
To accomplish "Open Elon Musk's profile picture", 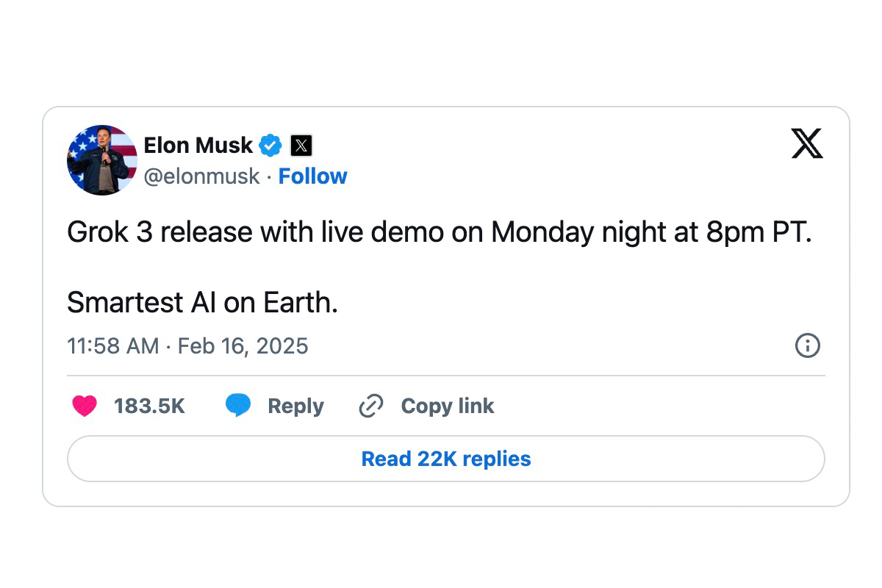I will tap(102, 159).
